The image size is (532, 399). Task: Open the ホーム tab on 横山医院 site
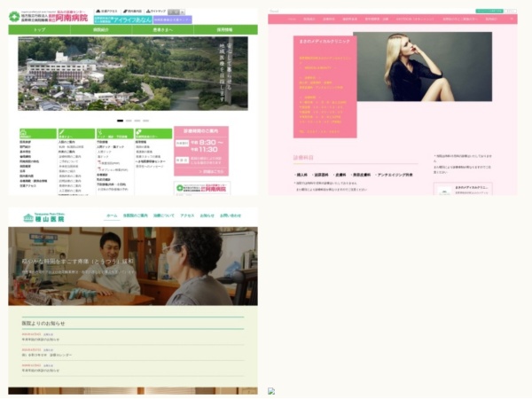click(x=112, y=215)
